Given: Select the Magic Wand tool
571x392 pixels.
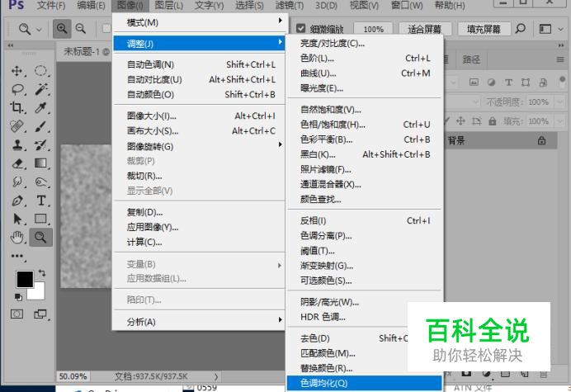Looking at the screenshot, I should click(40, 89).
